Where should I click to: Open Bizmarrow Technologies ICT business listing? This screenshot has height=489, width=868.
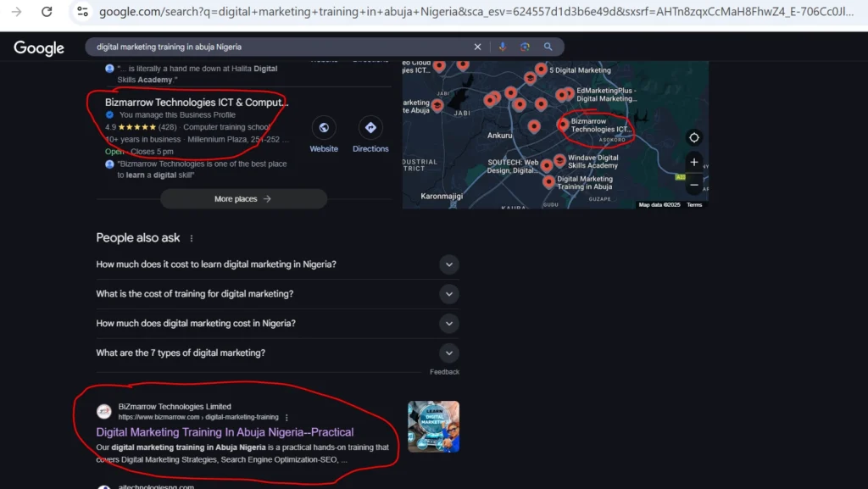click(x=197, y=103)
